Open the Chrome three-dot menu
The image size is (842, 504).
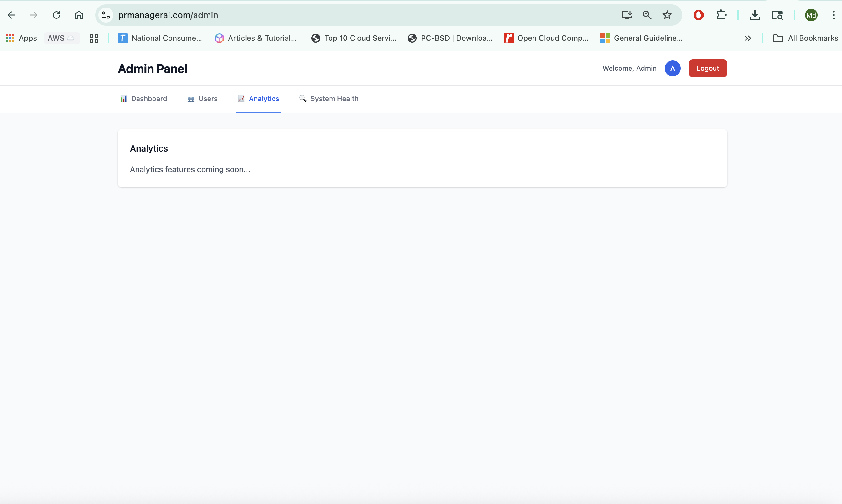(834, 15)
